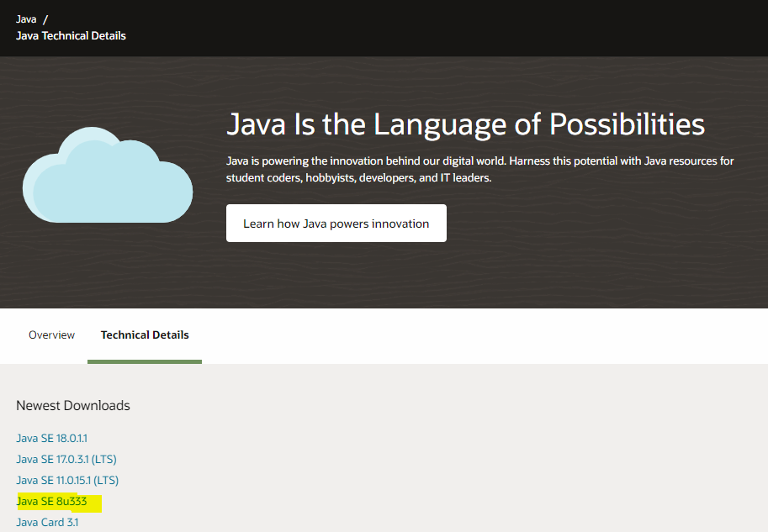Click the Java Is the Language of Possibilities headline
This screenshot has width=768, height=532.
tap(465, 124)
